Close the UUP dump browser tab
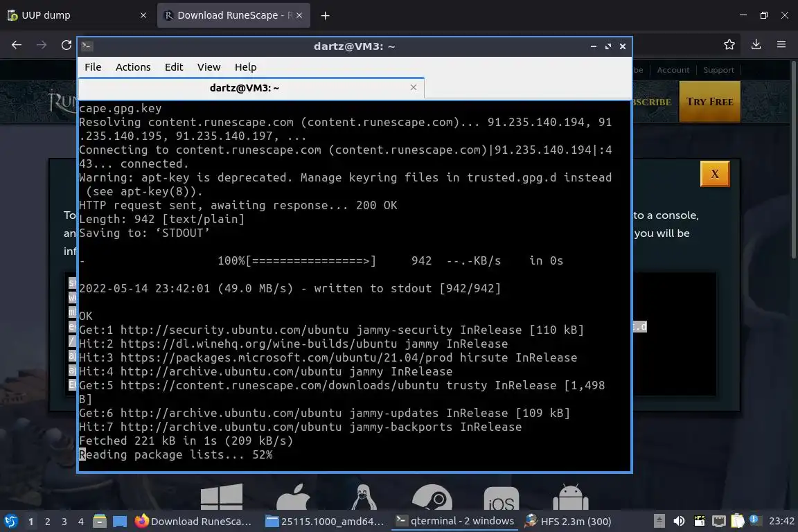The width and height of the screenshot is (798, 532). tap(143, 15)
